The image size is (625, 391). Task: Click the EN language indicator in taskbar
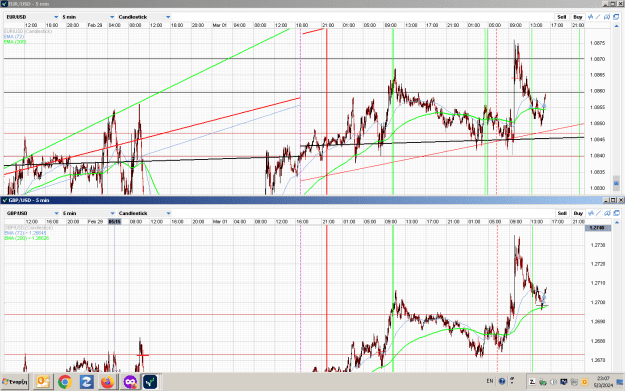coord(490,381)
